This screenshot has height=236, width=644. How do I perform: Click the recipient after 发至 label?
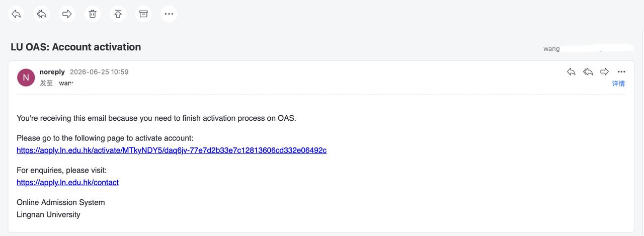tap(66, 83)
